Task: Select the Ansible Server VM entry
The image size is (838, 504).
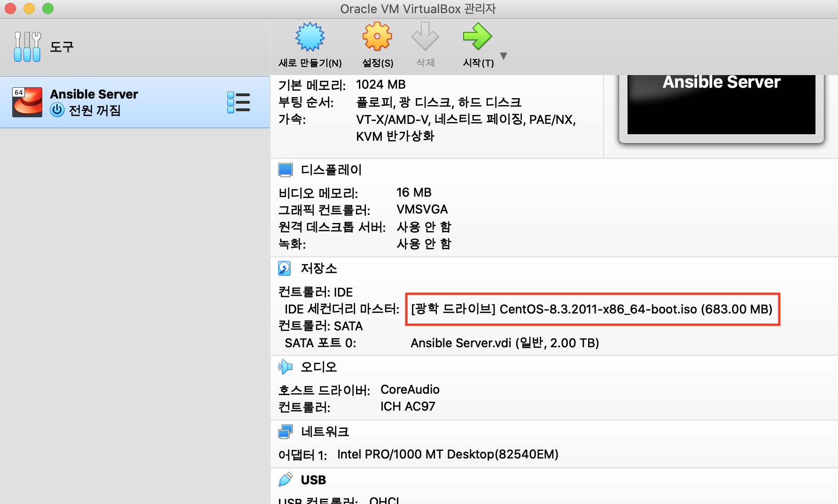Action: click(x=135, y=102)
